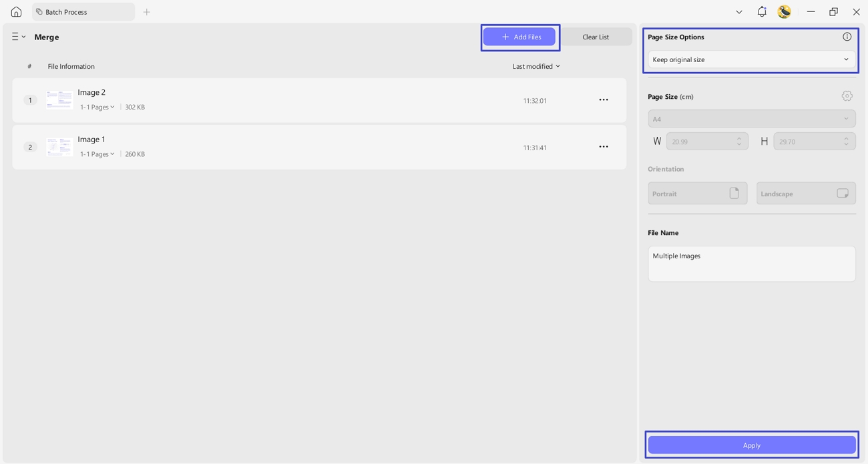Viewport: 868px width, 464px height.
Task: Minimize the application window
Action: pos(811,12)
